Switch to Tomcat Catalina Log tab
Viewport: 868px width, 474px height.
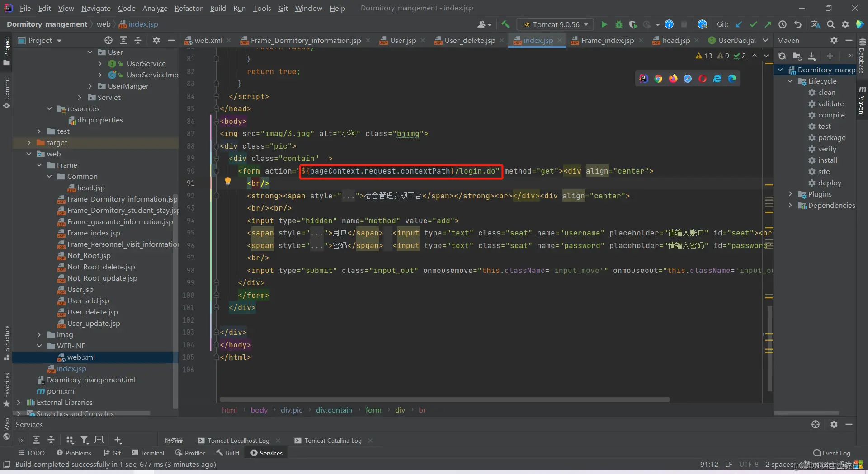[333, 441]
